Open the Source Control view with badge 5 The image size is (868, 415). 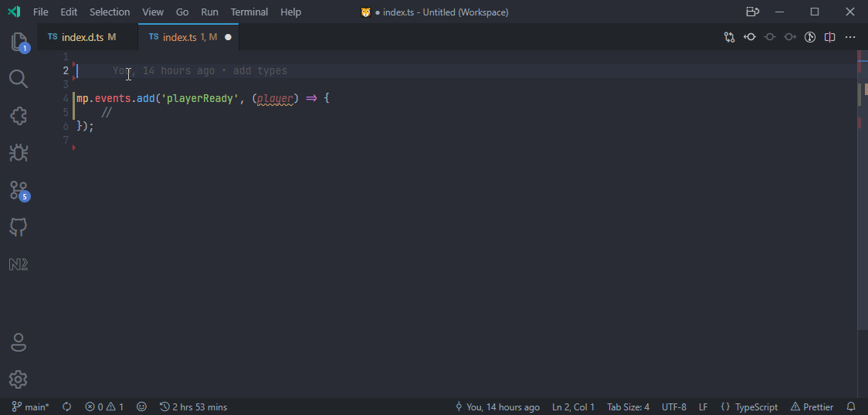(19, 191)
